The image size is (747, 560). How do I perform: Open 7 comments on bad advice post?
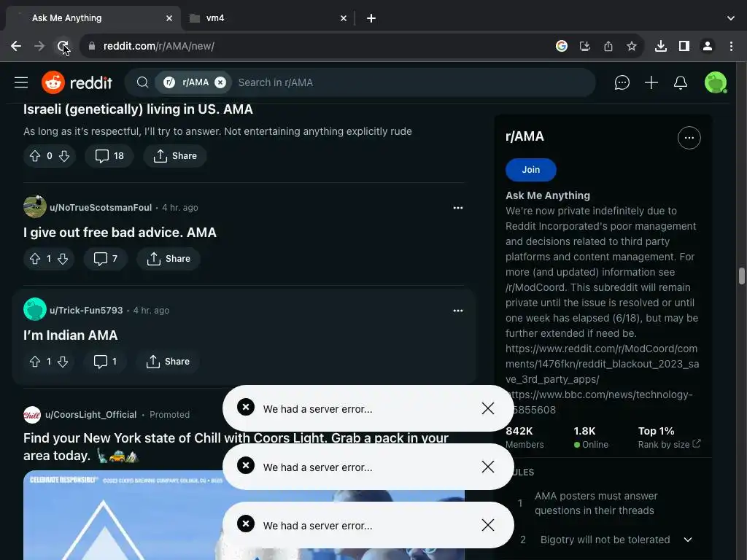(106, 259)
